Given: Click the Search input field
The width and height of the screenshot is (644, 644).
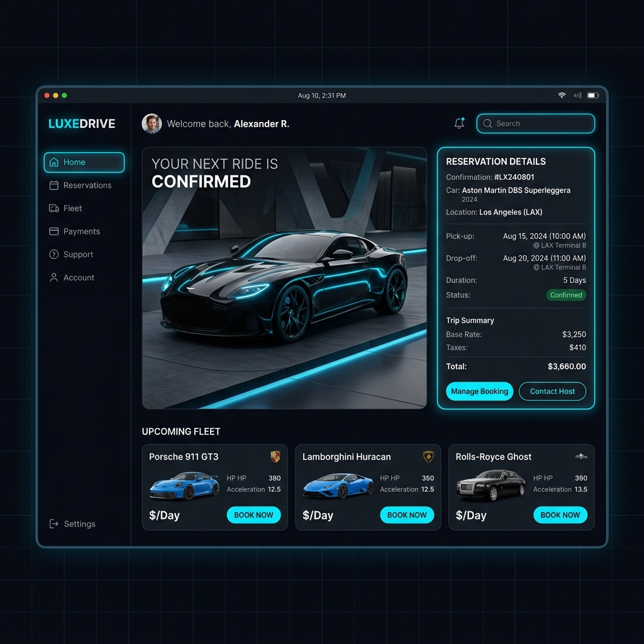Looking at the screenshot, I should coord(536,124).
